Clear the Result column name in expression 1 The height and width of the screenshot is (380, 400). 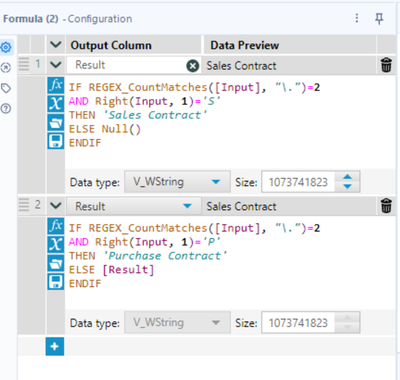(x=193, y=66)
